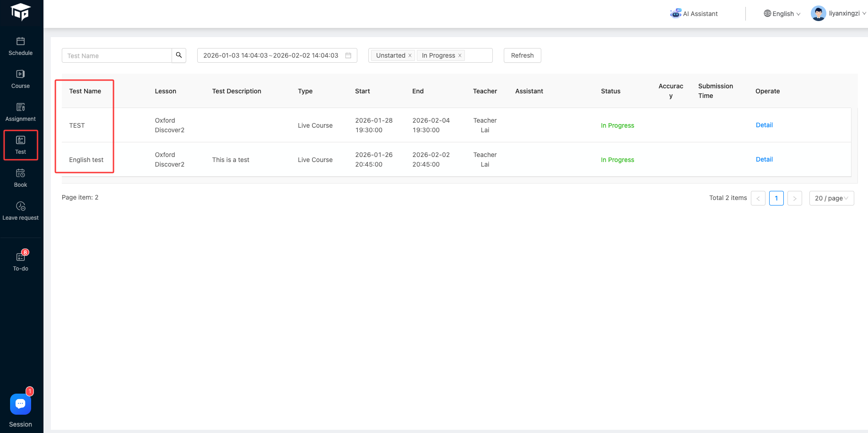
Task: Click the search magnifier icon
Action: click(179, 55)
